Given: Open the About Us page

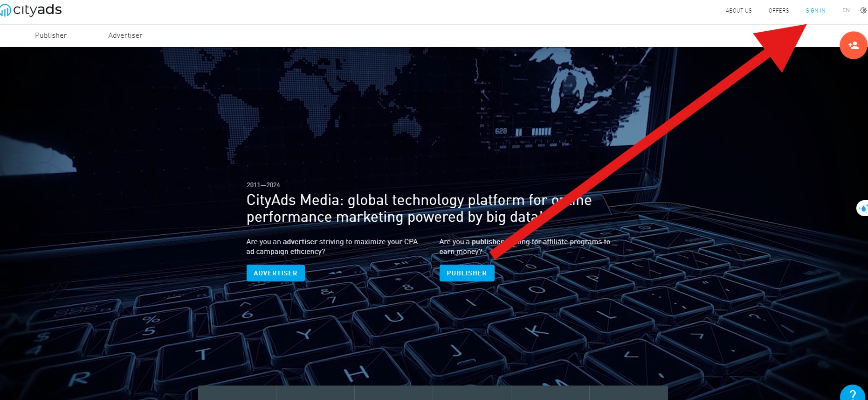Looking at the screenshot, I should pyautogui.click(x=738, y=10).
